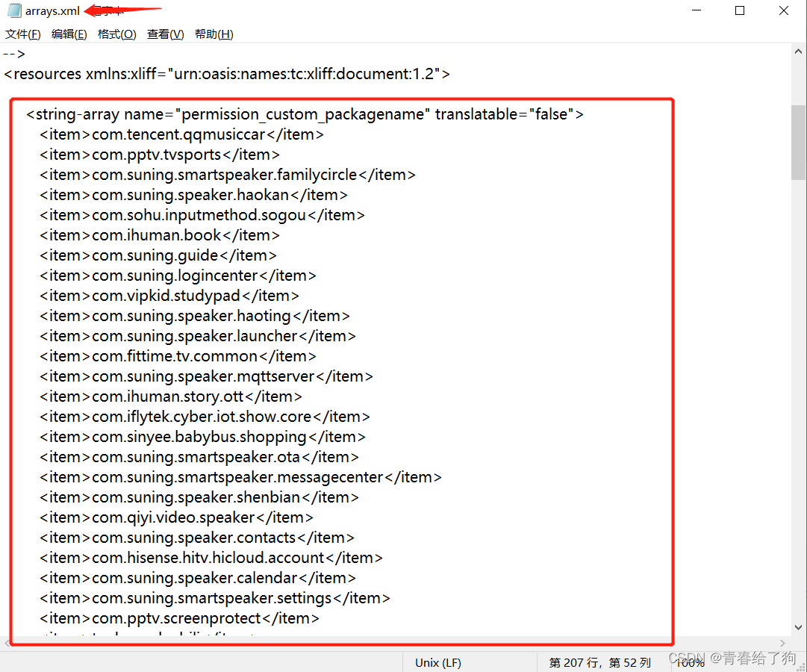This screenshot has height=672, width=807.
Task: Click the com.suning.speaker.mqttserver item line
Action: [x=206, y=376]
